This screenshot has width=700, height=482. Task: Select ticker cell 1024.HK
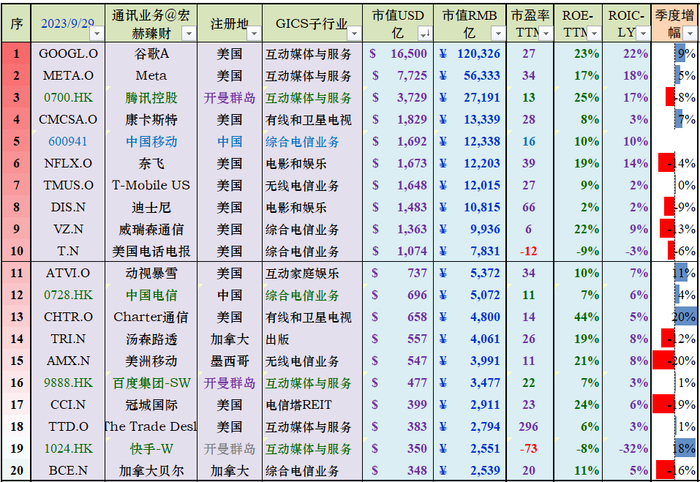tap(68, 448)
